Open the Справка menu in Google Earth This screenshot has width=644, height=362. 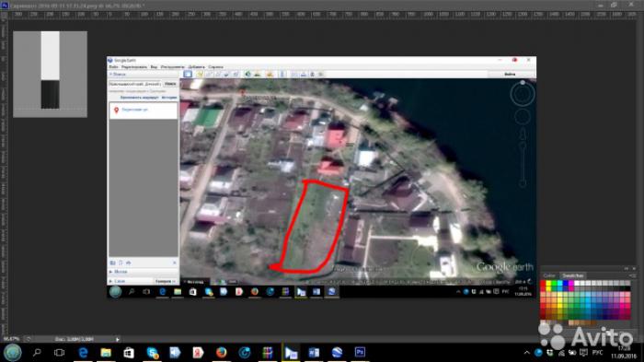coord(215,66)
